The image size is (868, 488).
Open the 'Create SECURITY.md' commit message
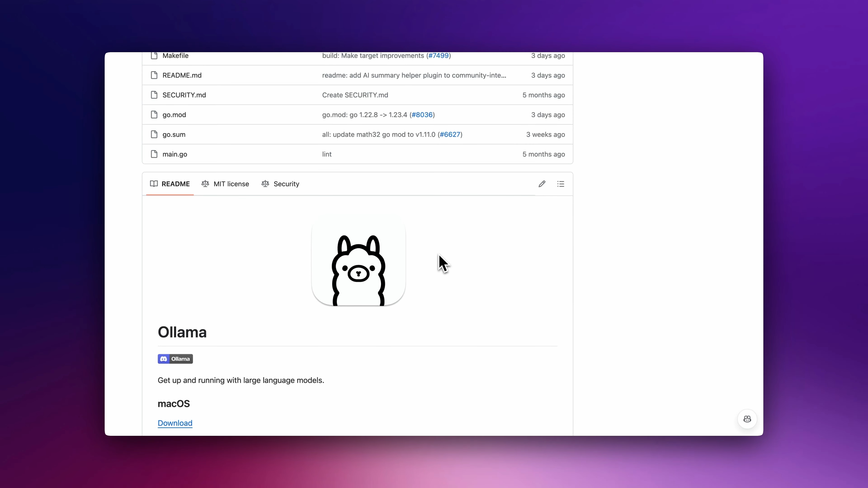[x=355, y=95]
